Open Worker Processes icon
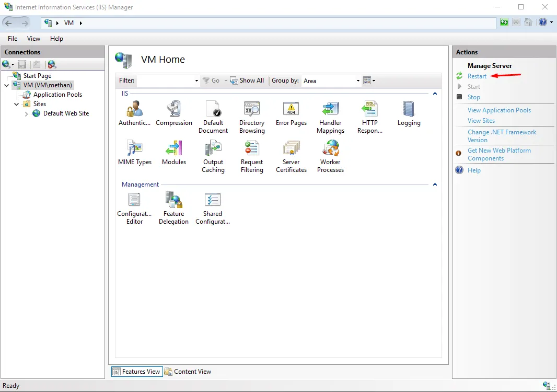The width and height of the screenshot is (557, 392). [x=330, y=149]
